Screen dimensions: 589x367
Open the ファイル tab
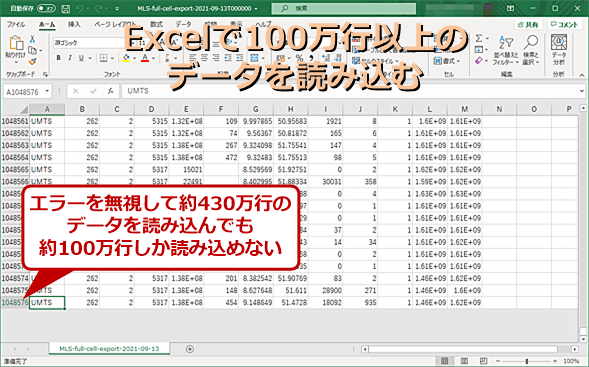click(16, 24)
